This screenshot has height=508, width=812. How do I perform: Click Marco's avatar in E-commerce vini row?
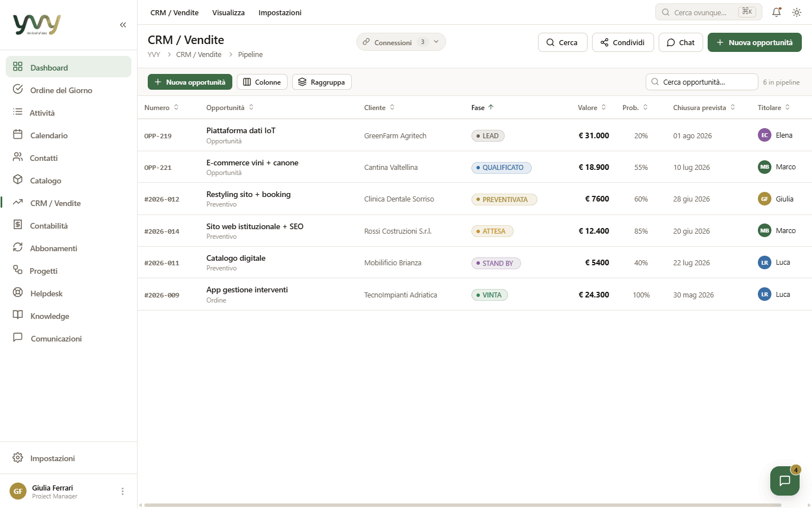point(765,167)
